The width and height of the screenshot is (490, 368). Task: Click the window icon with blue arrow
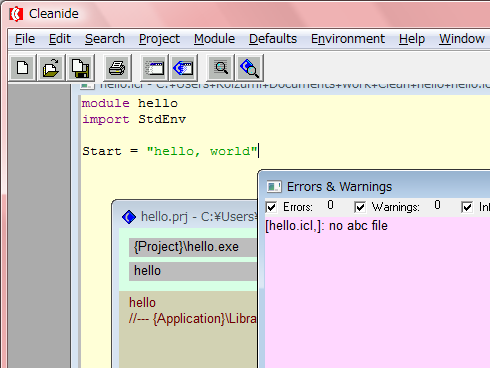[183, 68]
